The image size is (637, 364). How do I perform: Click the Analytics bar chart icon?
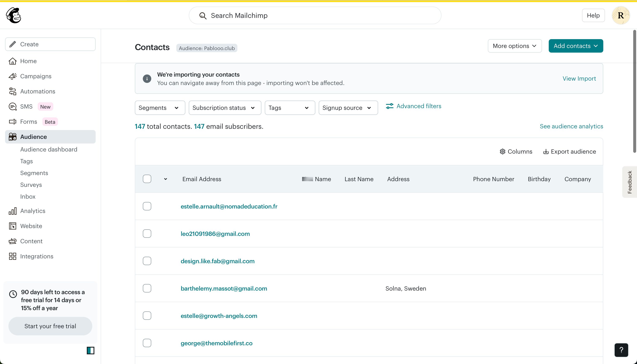(x=12, y=211)
